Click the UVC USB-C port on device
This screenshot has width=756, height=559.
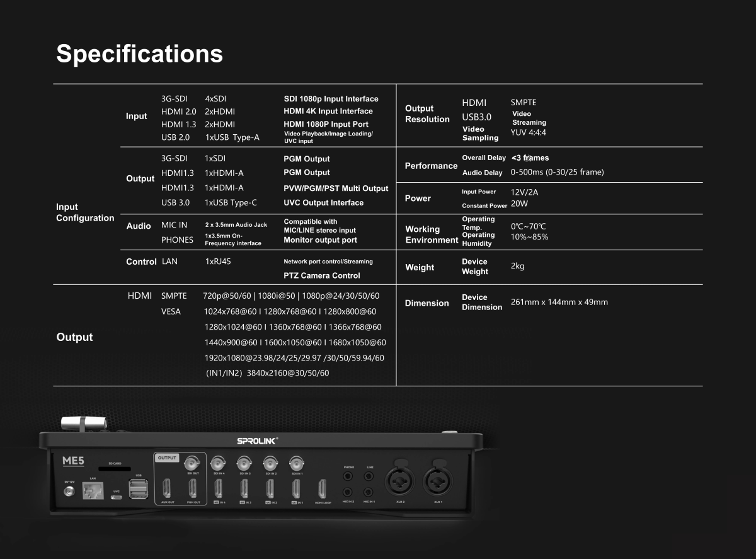click(117, 497)
